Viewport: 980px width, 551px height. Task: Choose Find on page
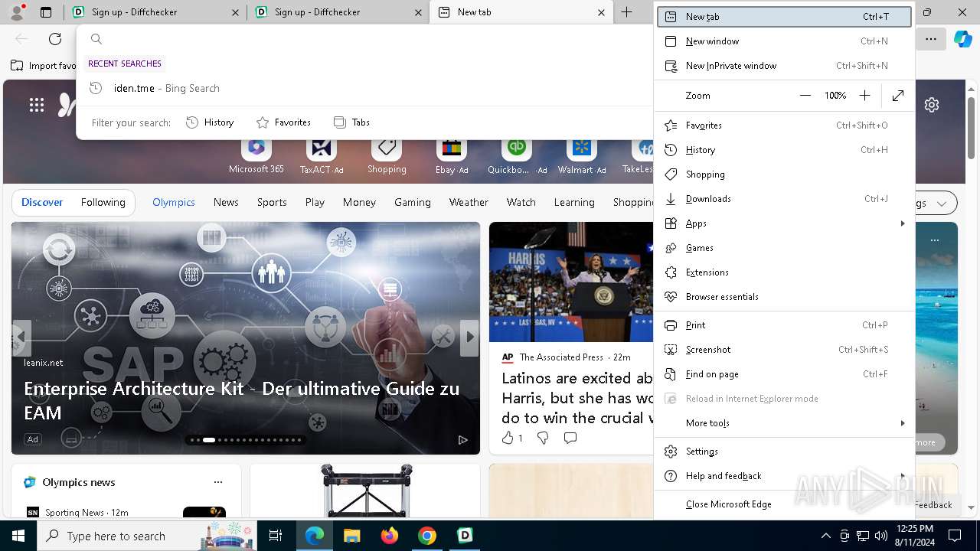coord(784,374)
